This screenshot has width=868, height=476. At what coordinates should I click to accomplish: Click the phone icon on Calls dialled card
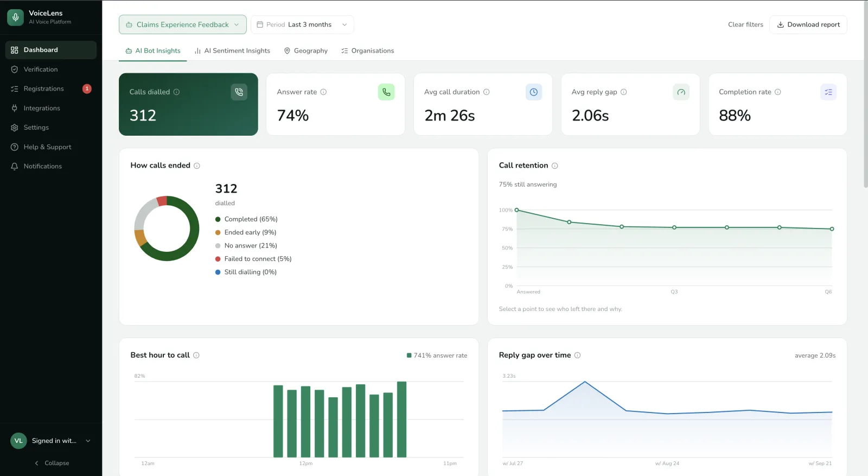(x=239, y=92)
